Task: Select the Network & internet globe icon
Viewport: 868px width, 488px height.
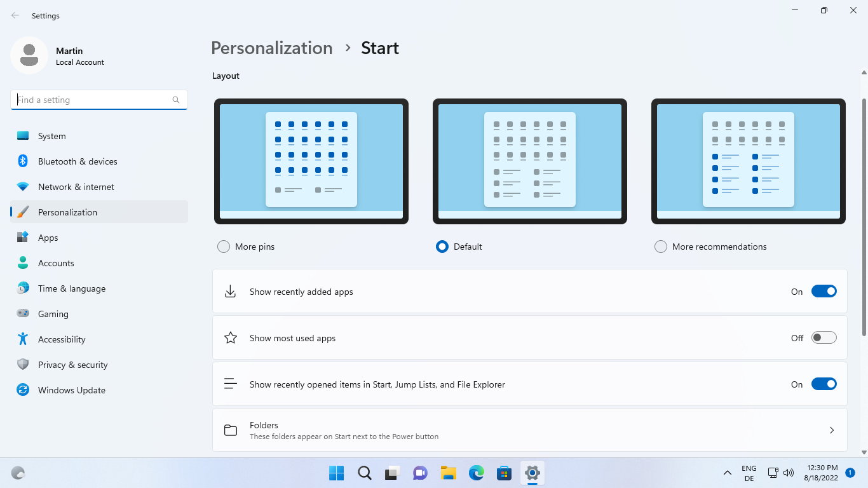Action: point(23,186)
